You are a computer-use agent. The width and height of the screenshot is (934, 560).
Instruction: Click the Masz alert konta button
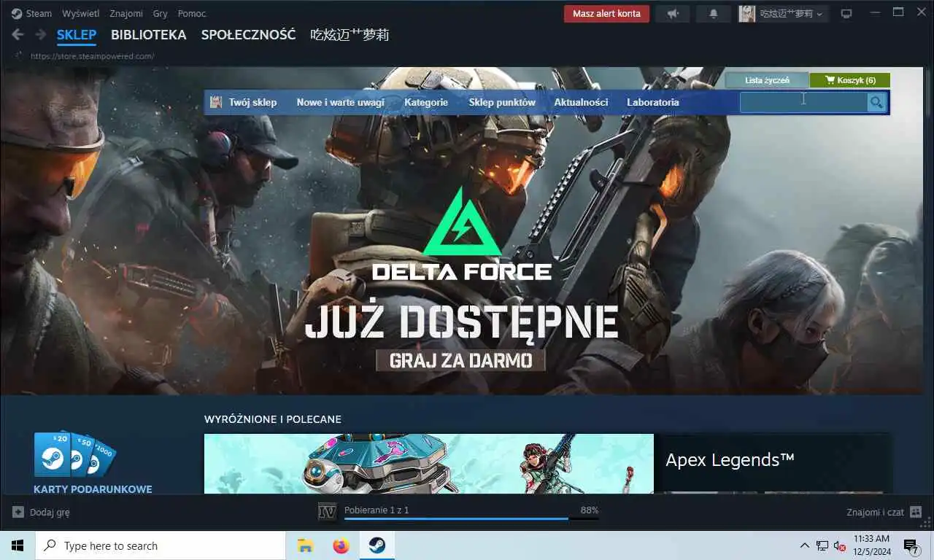click(606, 13)
